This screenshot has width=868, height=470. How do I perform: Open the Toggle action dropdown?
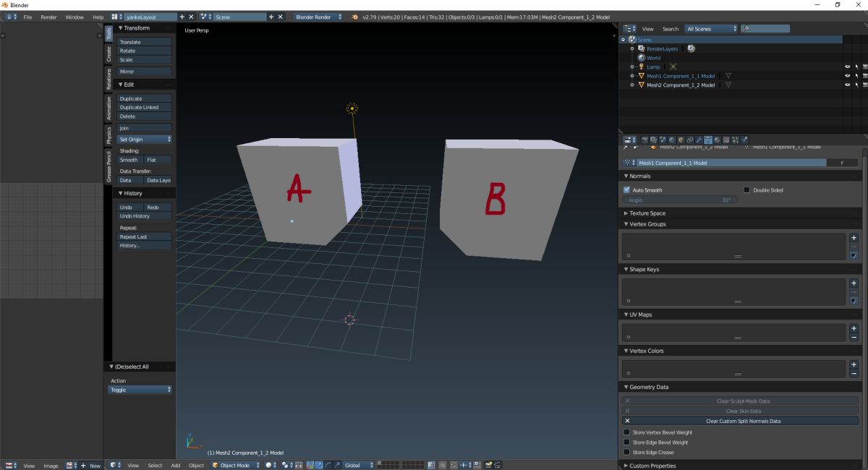pyautogui.click(x=140, y=390)
